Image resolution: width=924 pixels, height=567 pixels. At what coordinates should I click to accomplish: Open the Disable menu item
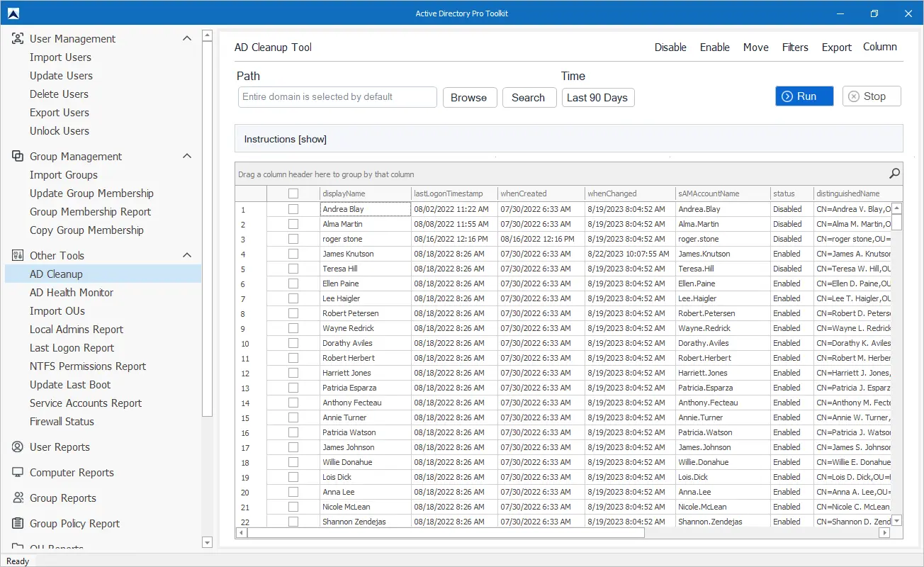coord(670,47)
